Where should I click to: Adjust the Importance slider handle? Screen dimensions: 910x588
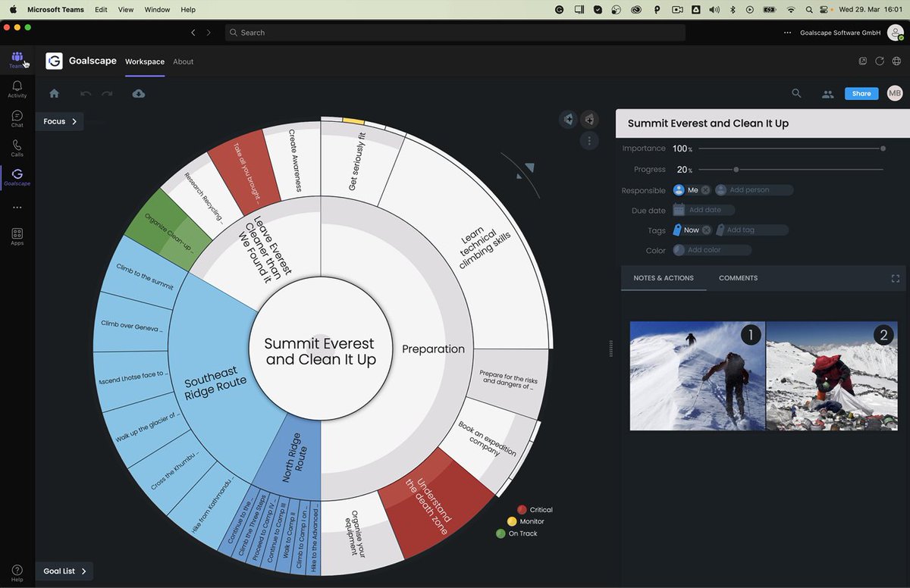[x=883, y=149]
